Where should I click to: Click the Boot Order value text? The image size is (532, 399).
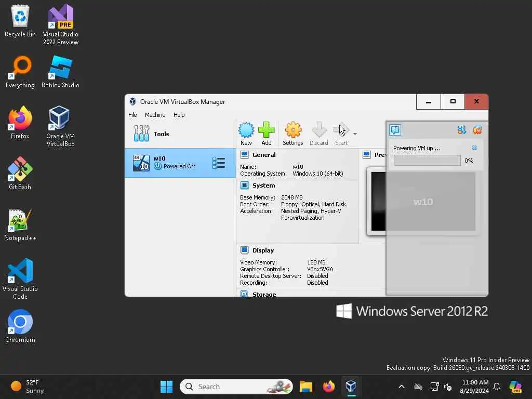[x=313, y=204]
